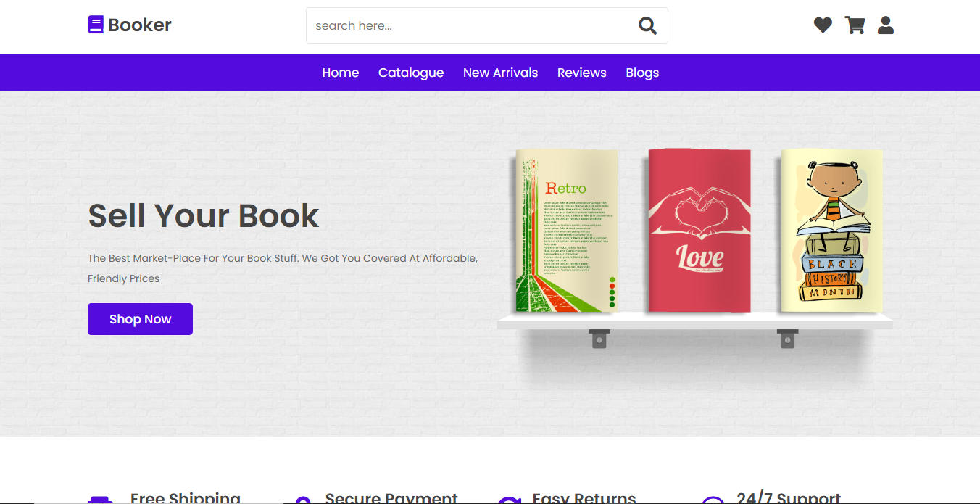The width and height of the screenshot is (980, 504).
Task: Click the Secure Payment icon
Action: click(302, 500)
